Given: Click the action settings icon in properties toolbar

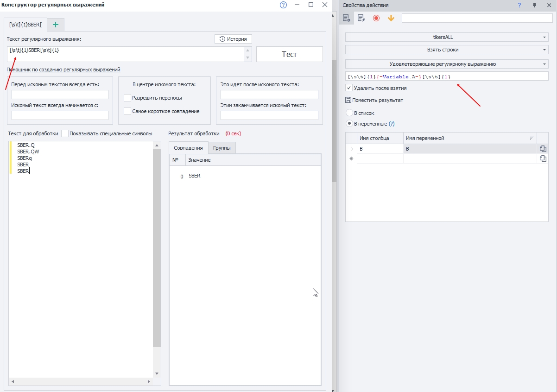Looking at the screenshot, I should click(x=346, y=18).
